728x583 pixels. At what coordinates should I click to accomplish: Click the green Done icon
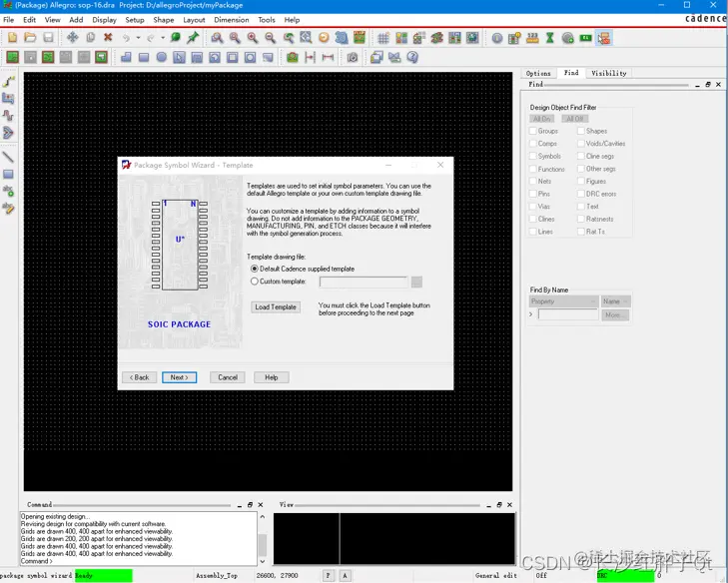175,38
